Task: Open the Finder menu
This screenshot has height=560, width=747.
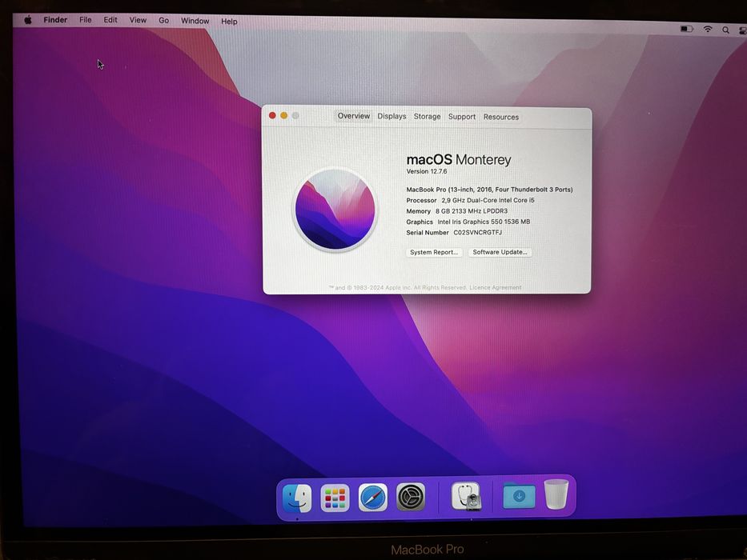Action: pos(55,20)
